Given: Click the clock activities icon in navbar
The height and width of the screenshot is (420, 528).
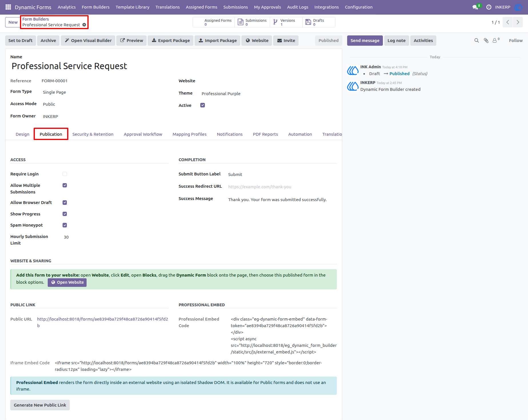Looking at the screenshot, I should 489,7.
